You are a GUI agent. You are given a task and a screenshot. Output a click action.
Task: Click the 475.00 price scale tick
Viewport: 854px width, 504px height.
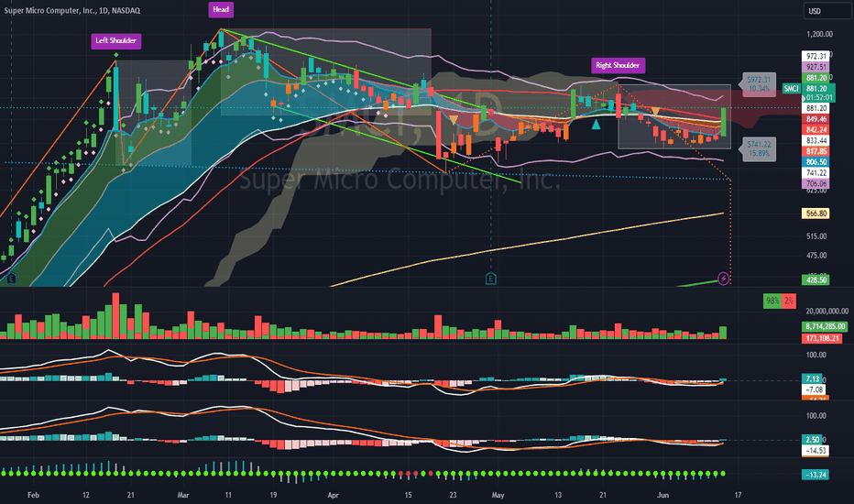816,255
